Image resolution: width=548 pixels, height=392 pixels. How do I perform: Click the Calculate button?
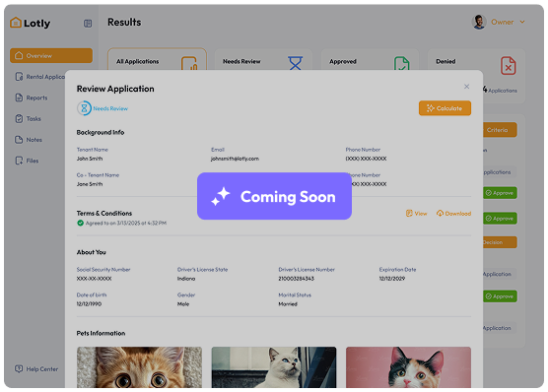pyautogui.click(x=445, y=108)
